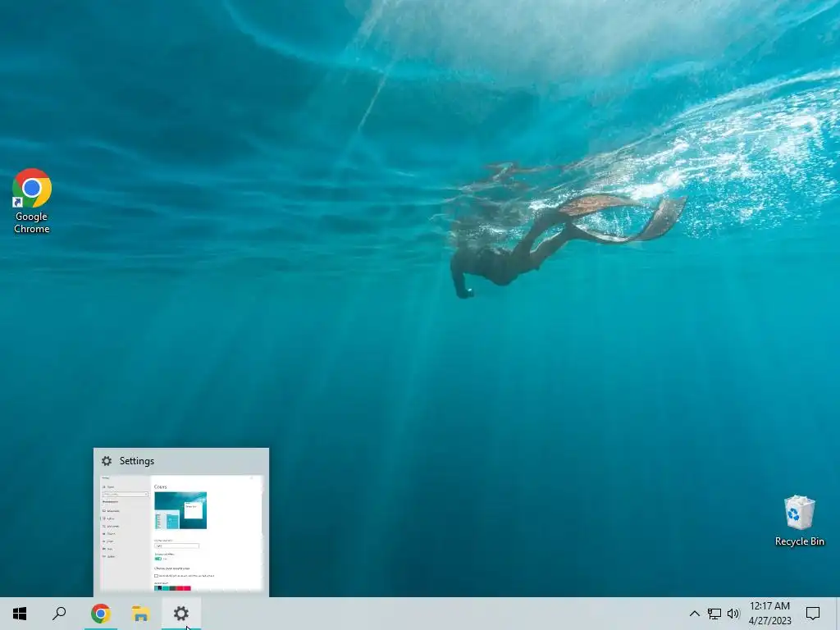Open the Windows Start menu
840x630 pixels.
(x=20, y=614)
